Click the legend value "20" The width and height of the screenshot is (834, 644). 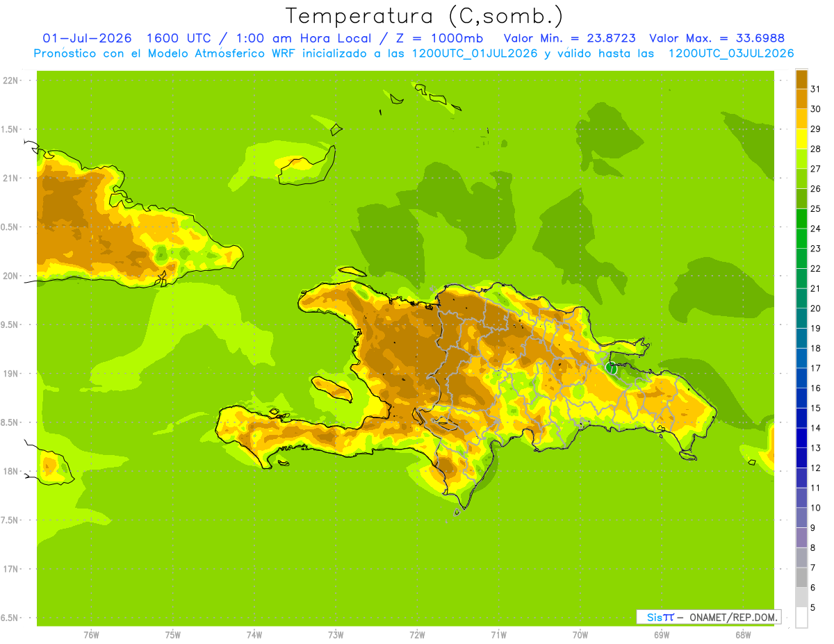click(x=816, y=308)
